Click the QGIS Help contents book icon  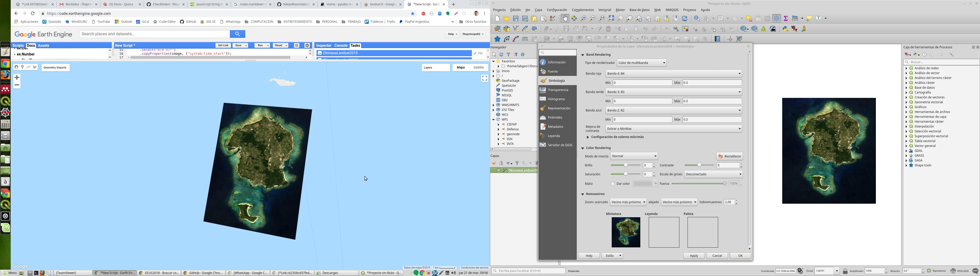pos(717,39)
